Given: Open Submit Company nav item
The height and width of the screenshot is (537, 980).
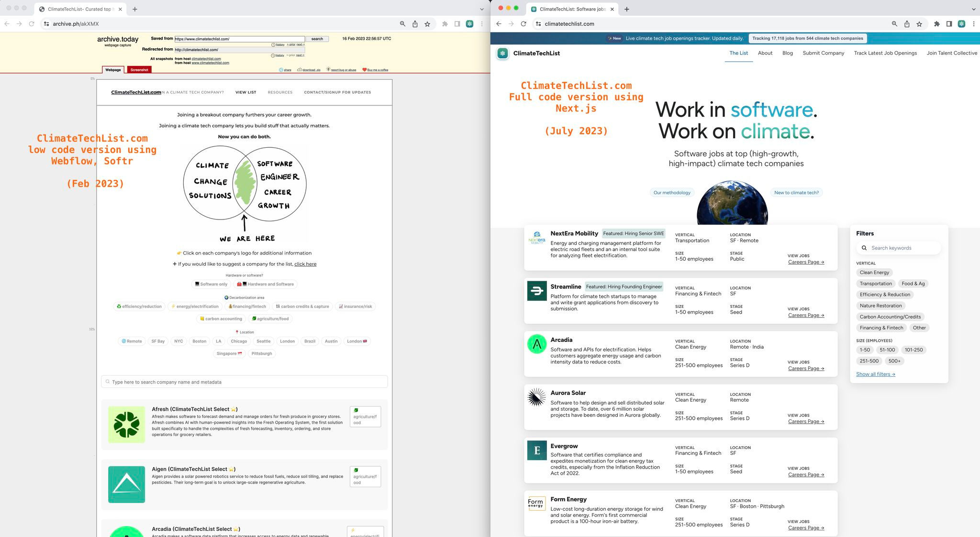Looking at the screenshot, I should (824, 53).
